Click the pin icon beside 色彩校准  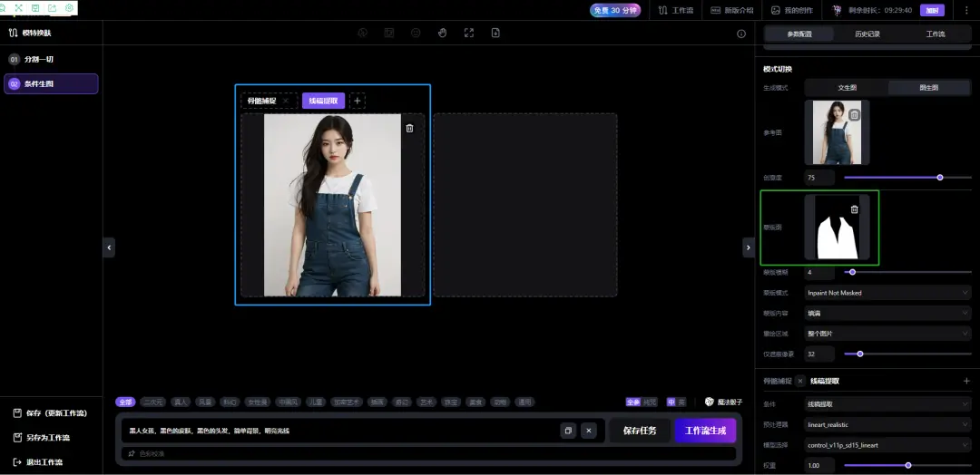(132, 454)
